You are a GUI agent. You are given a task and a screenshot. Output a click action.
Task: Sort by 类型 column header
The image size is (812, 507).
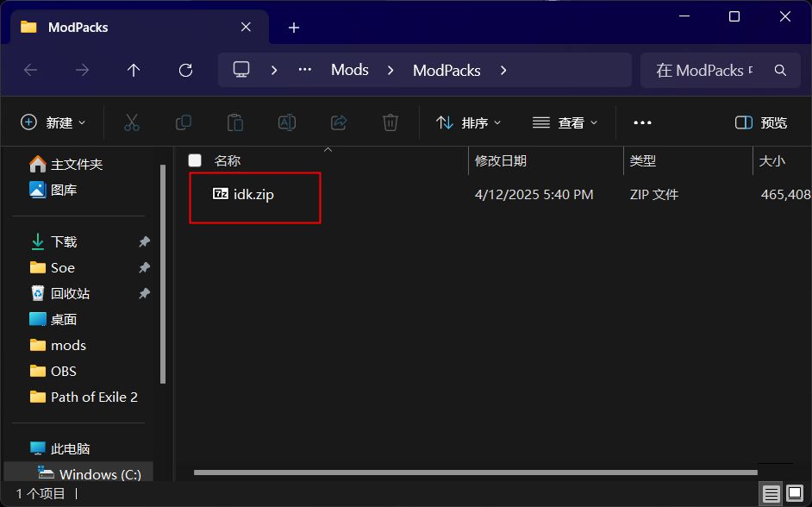coord(643,160)
